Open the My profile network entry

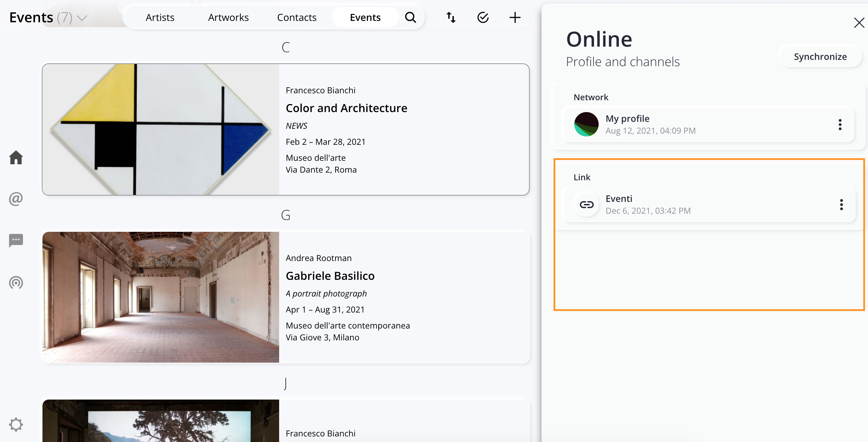point(709,125)
